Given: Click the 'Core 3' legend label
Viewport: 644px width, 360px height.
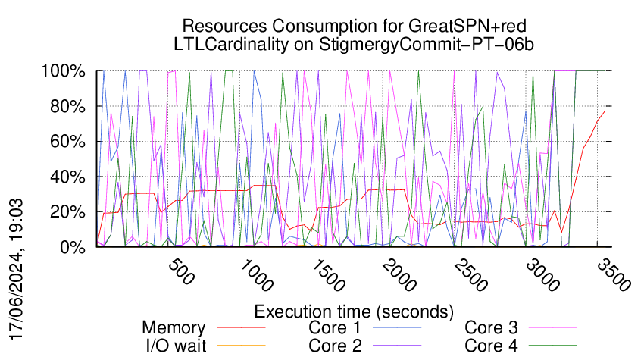Looking at the screenshot, I should 491,327.
